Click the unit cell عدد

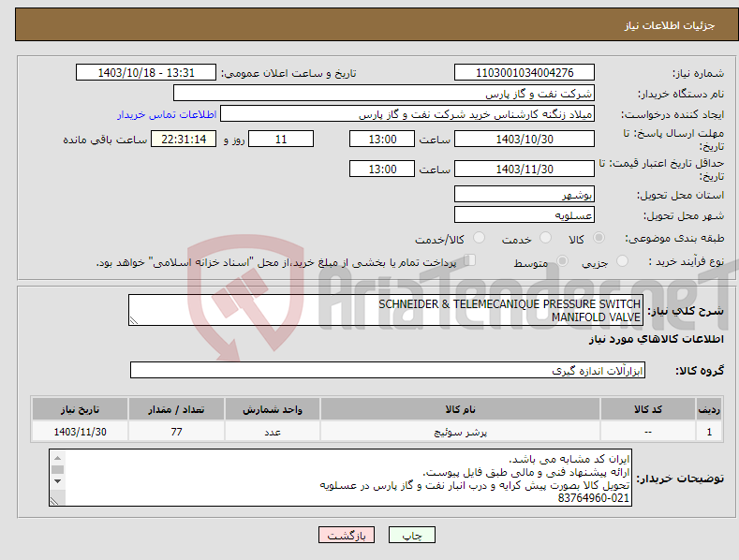(x=273, y=432)
